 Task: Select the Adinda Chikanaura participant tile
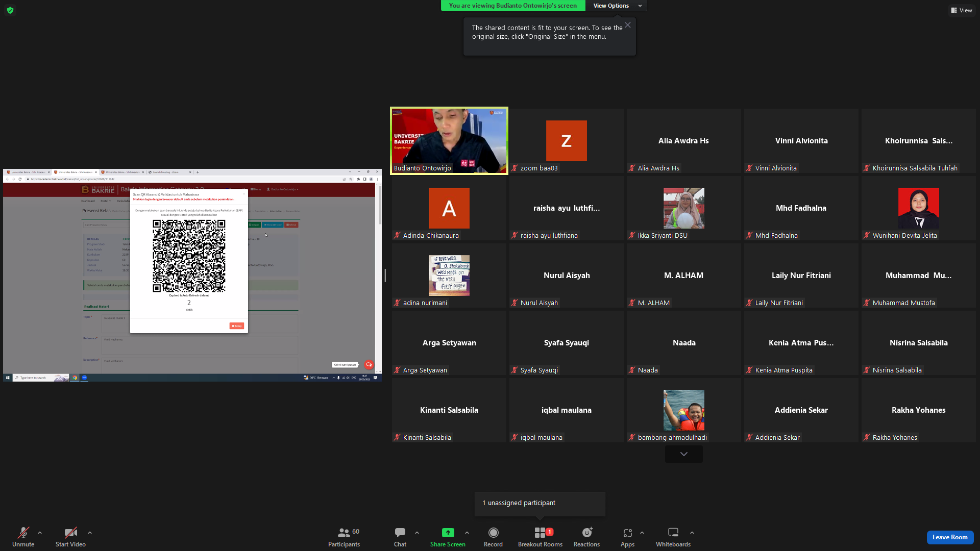click(x=449, y=208)
